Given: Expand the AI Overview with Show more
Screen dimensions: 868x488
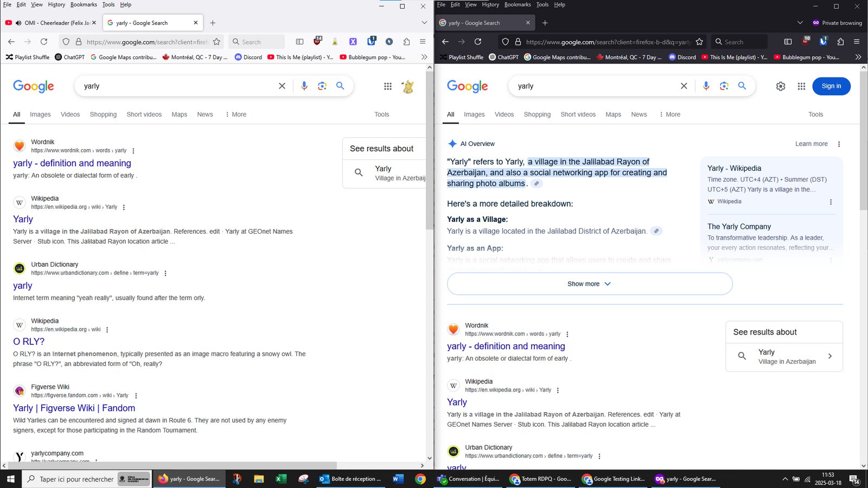Looking at the screenshot, I should pos(590,284).
